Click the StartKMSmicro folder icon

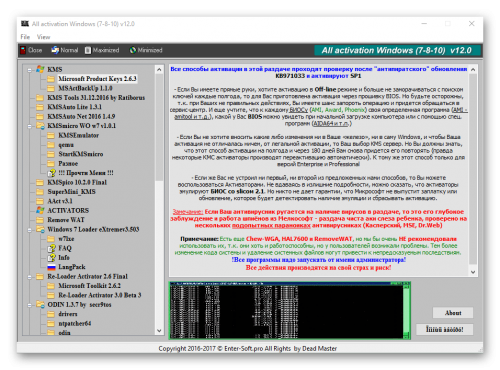51,154
